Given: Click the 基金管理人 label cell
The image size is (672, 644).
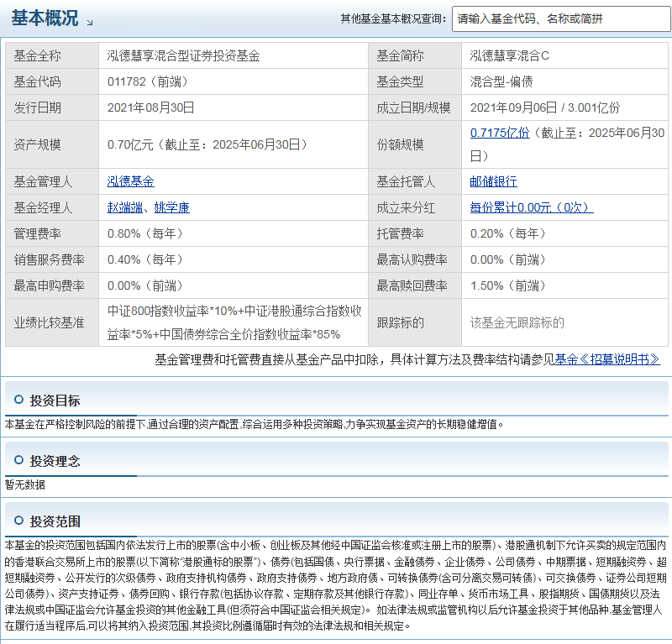Looking at the screenshot, I should (x=52, y=181).
